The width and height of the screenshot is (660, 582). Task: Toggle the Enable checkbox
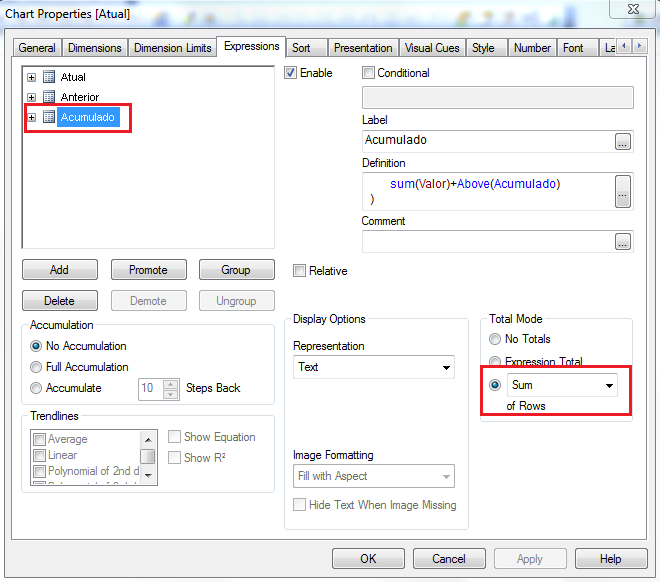coord(290,73)
